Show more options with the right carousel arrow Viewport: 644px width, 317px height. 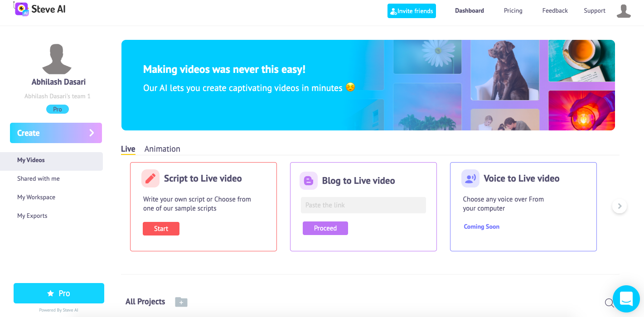coord(619,206)
